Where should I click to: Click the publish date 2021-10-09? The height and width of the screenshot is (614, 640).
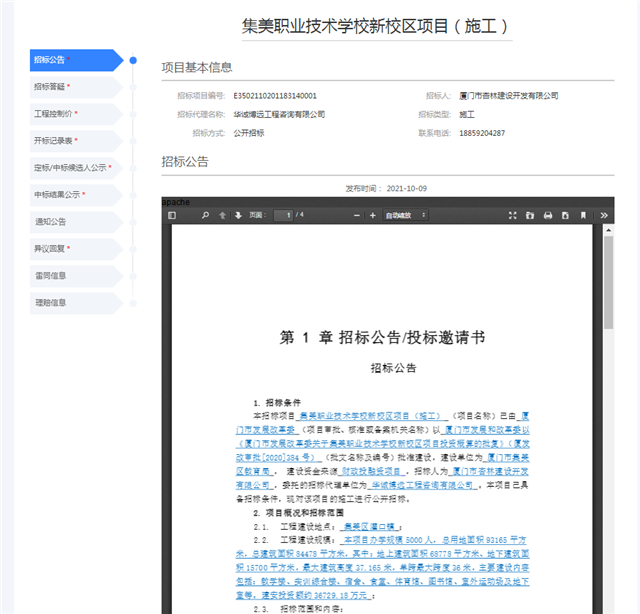coord(407,189)
